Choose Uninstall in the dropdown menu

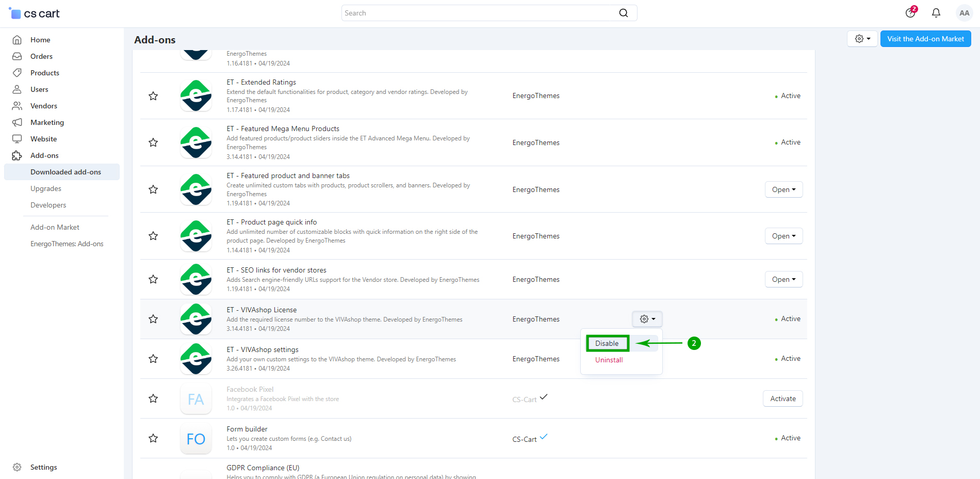pyautogui.click(x=609, y=360)
